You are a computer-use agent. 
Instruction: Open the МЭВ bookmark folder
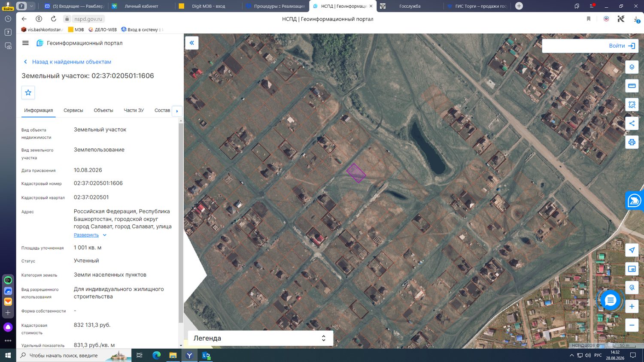76,30
